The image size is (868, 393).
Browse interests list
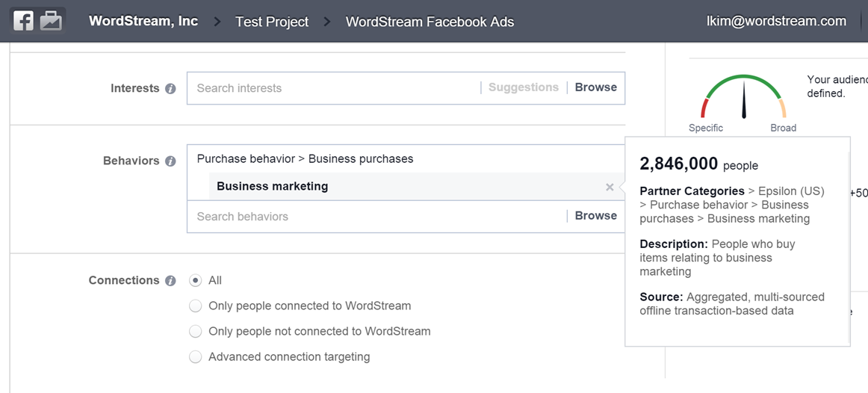[595, 87]
